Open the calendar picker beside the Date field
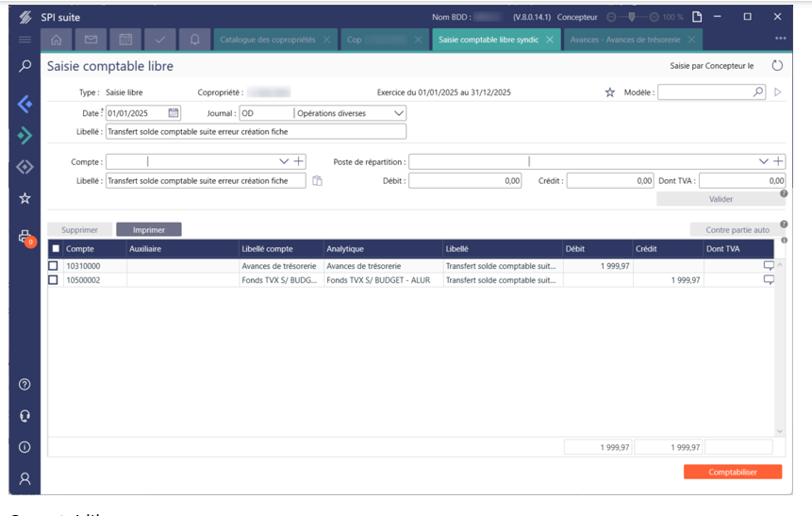 tap(174, 113)
